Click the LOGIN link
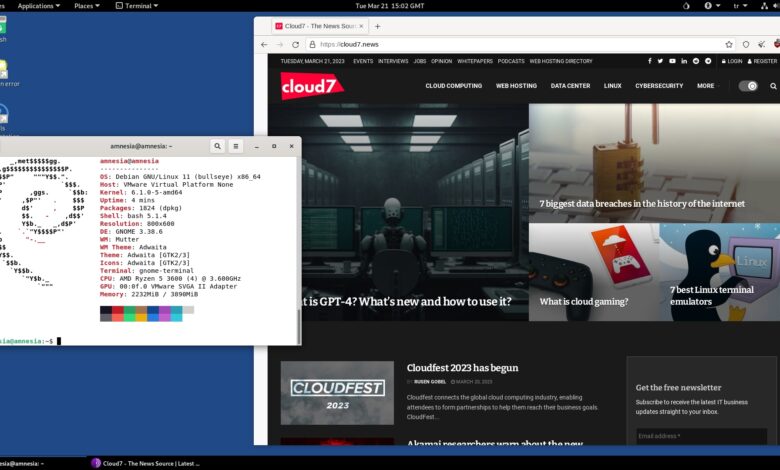This screenshot has width=780, height=470. coord(732,61)
